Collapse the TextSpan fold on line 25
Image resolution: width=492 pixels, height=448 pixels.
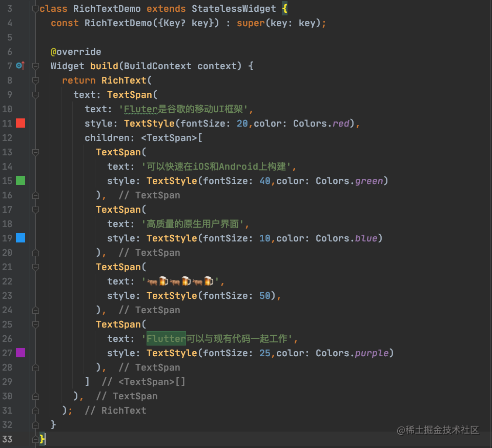click(x=35, y=324)
